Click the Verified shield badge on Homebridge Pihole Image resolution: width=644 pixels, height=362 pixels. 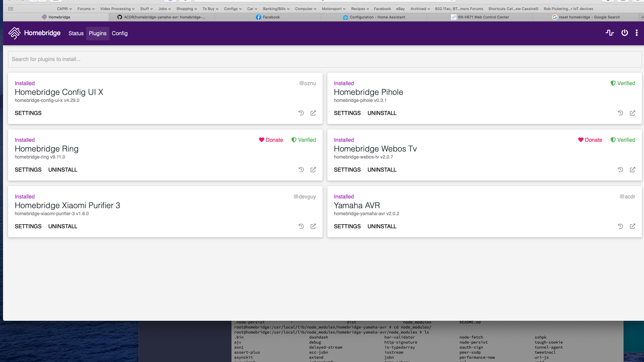pyautogui.click(x=623, y=83)
